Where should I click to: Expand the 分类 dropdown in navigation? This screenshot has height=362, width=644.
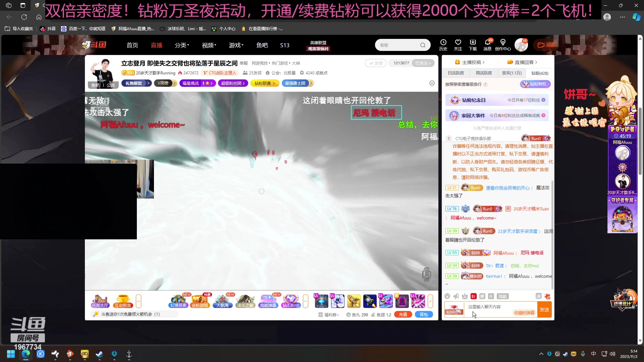coord(182,45)
